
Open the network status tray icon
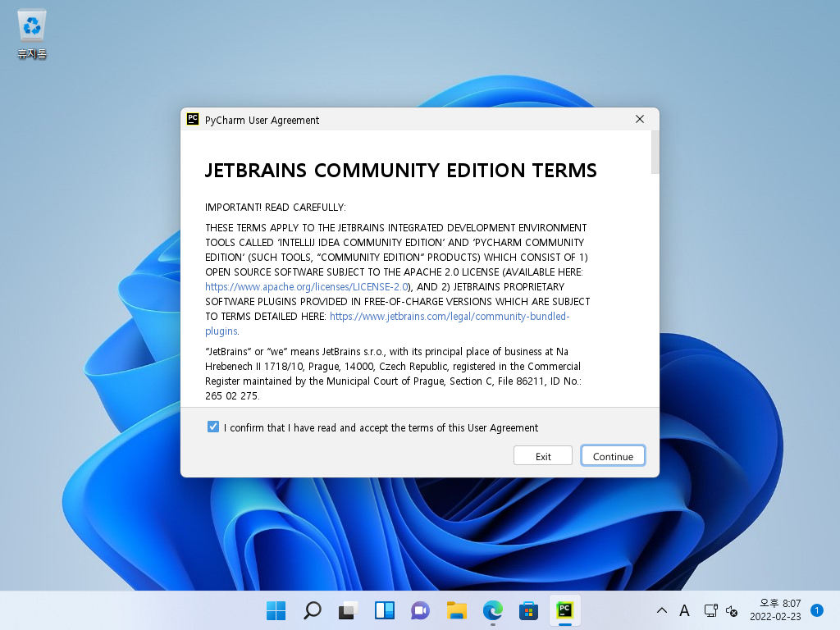(710, 610)
